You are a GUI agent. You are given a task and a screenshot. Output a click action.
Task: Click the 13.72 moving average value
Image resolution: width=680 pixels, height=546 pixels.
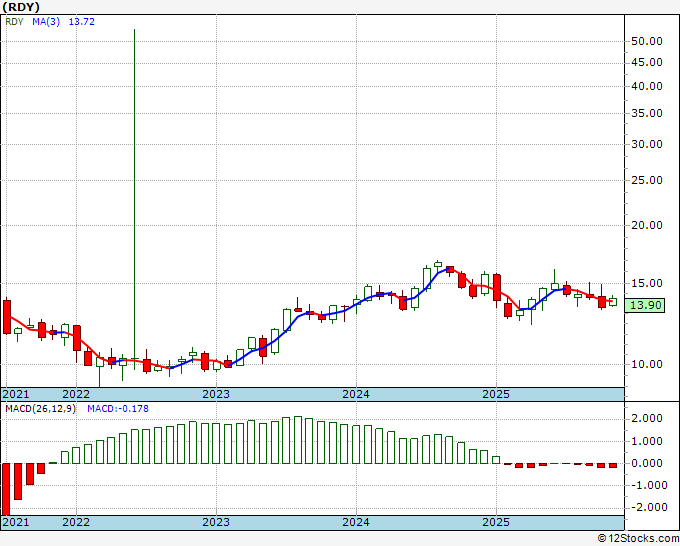82,22
